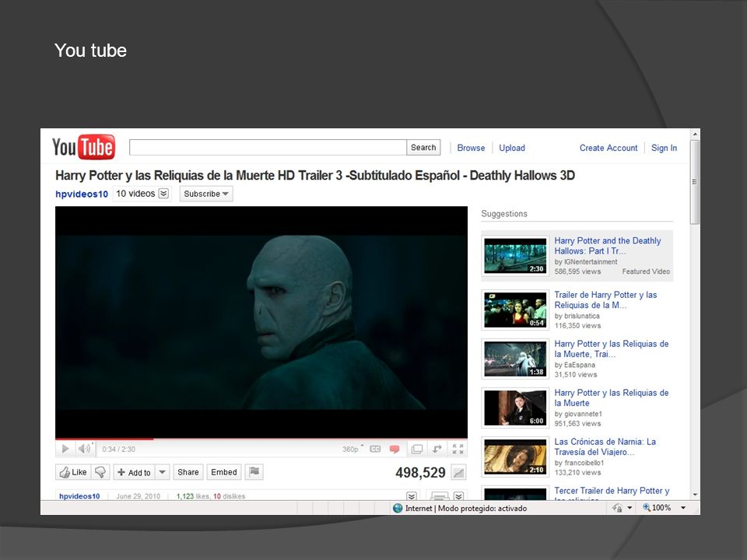The image size is (747, 560).
Task: Click the Search button
Action: (x=423, y=148)
